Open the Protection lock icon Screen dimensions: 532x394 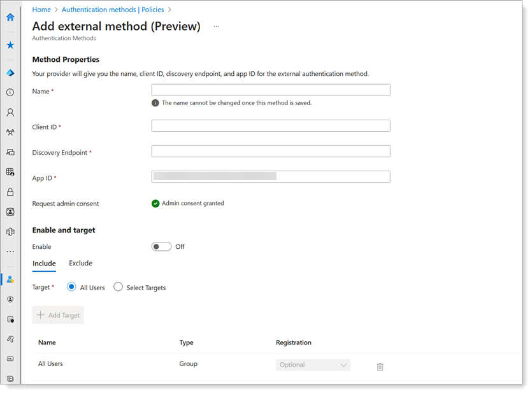point(10,191)
